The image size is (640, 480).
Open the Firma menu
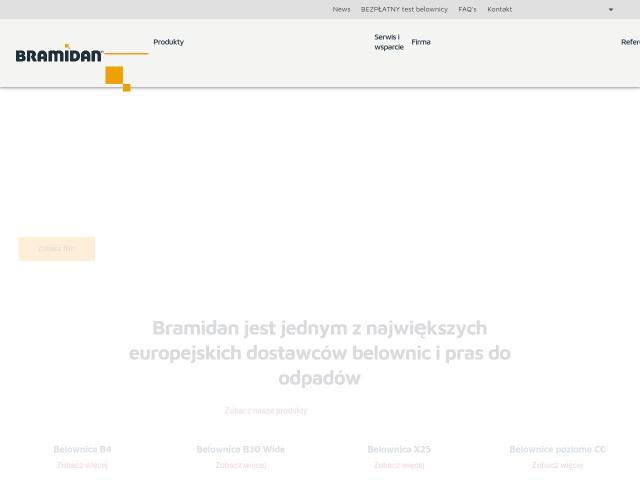tap(421, 42)
